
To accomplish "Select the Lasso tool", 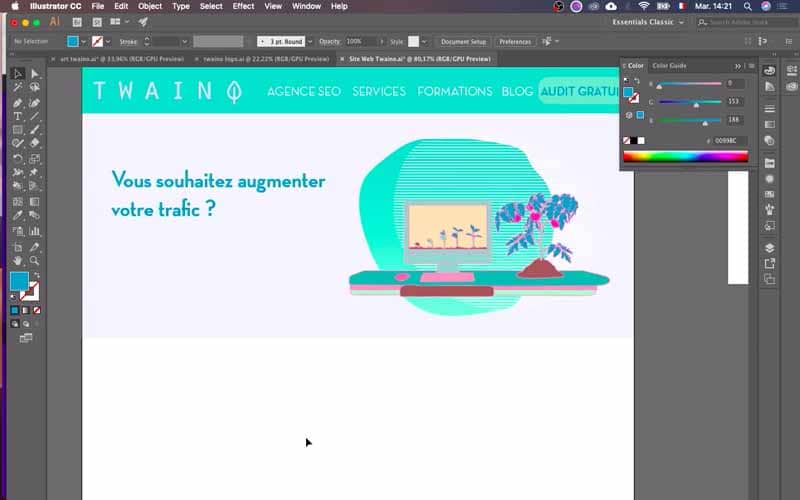I will tap(34, 88).
